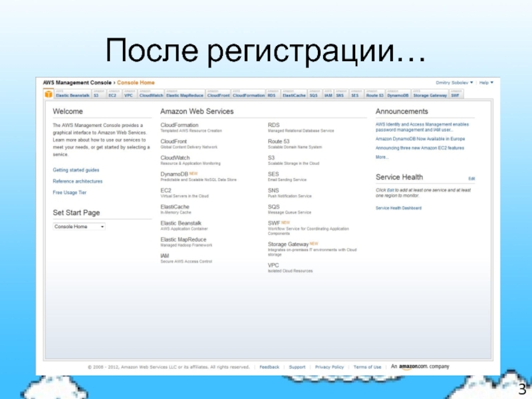The image size is (532, 399).
Task: Open the SES tab
Action: [x=356, y=94]
